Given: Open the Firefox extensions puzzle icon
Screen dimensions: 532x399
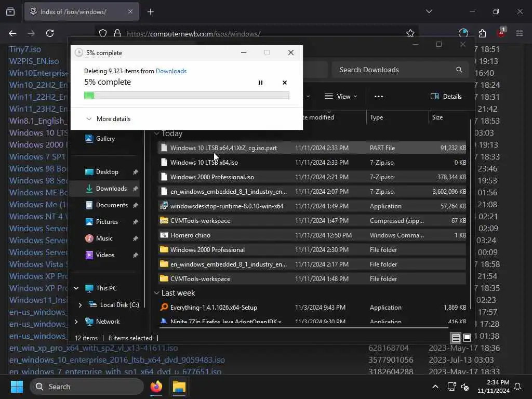Looking at the screenshot, I should tap(482, 33).
